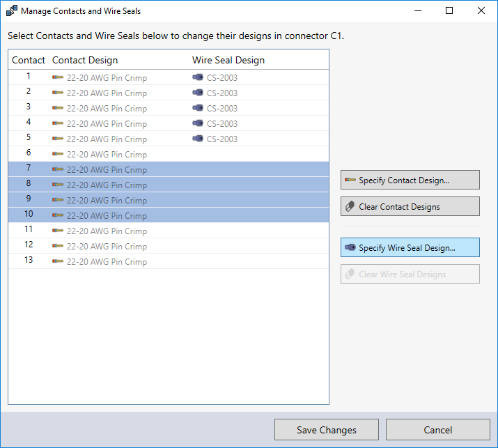498x448 pixels.
Task: Click CS-2003 wire seal text in row 2
Action: (222, 93)
